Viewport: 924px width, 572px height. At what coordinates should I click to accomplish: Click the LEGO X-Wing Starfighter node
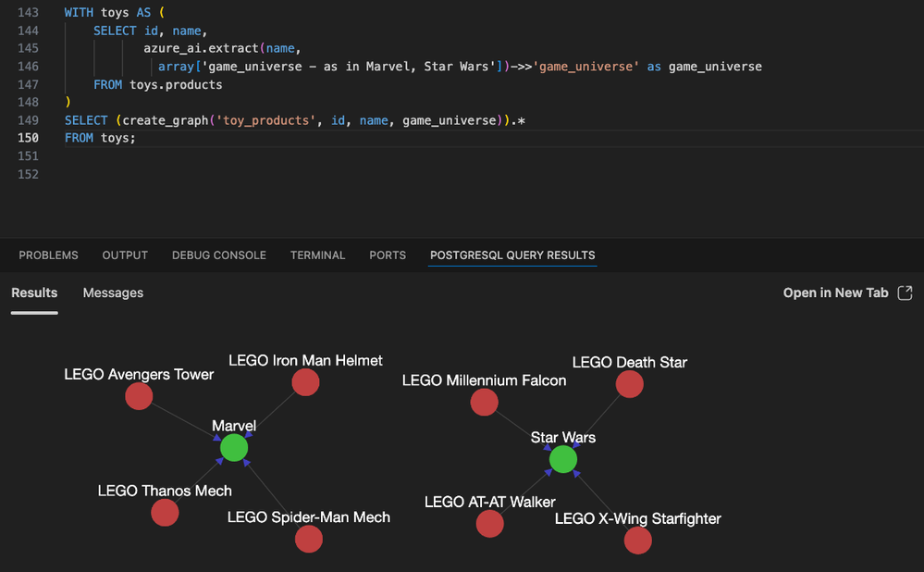click(x=637, y=541)
